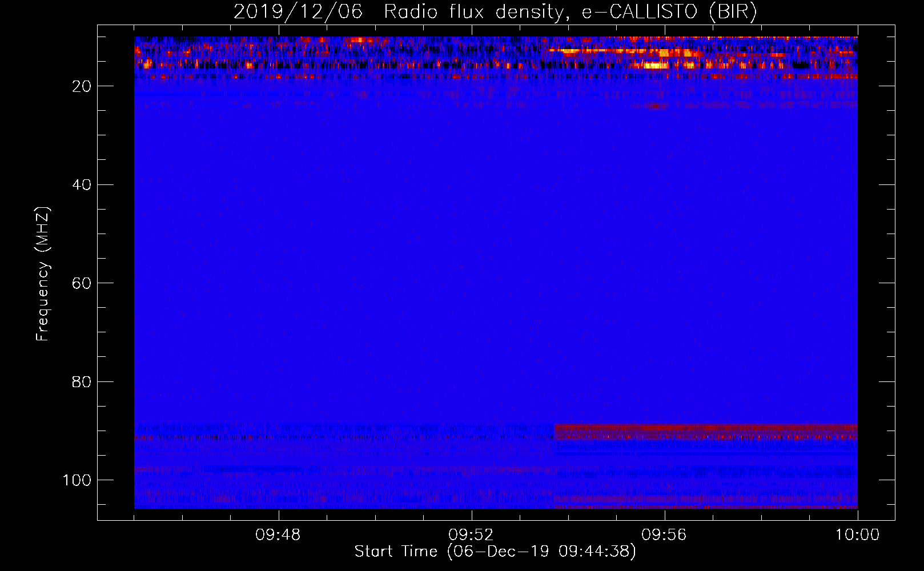Click the 09:56 time tick label
924x571 pixels.
664,534
